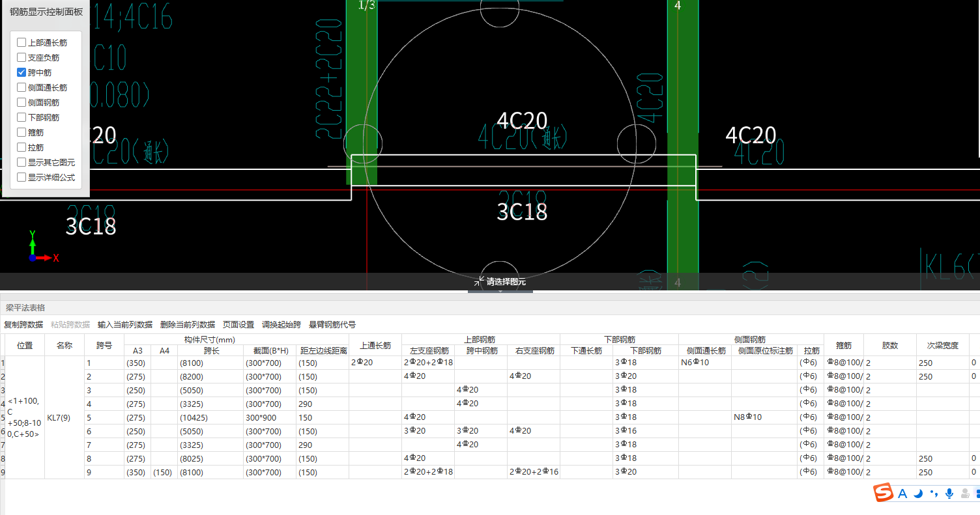The image size is (980, 515).
Task: Click the N8⏀10 cell in span 5
Action: pos(765,417)
